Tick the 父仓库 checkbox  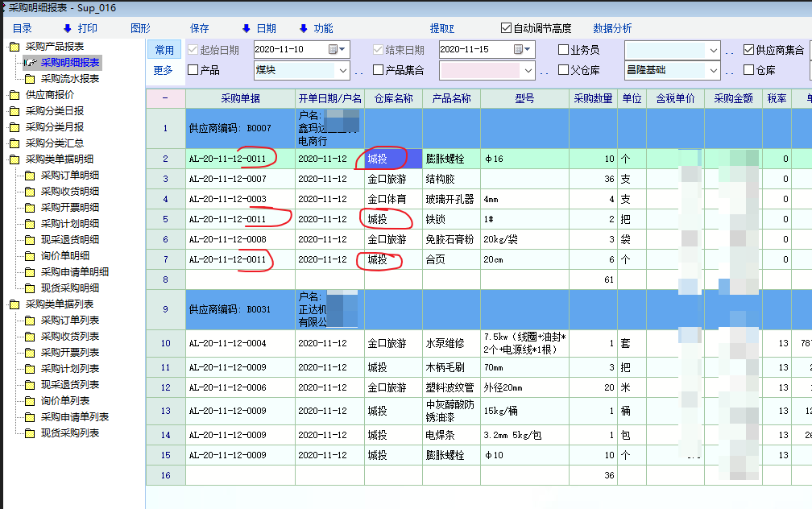(x=564, y=70)
